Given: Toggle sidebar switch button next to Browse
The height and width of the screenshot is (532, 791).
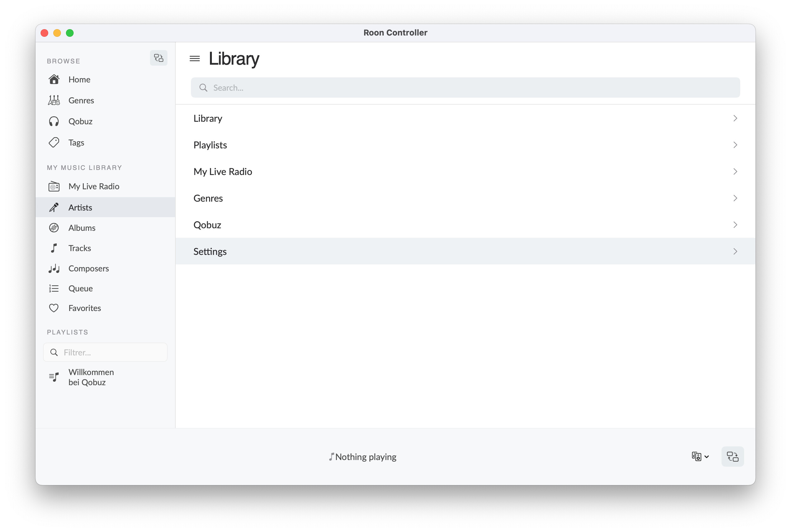Looking at the screenshot, I should point(159,58).
